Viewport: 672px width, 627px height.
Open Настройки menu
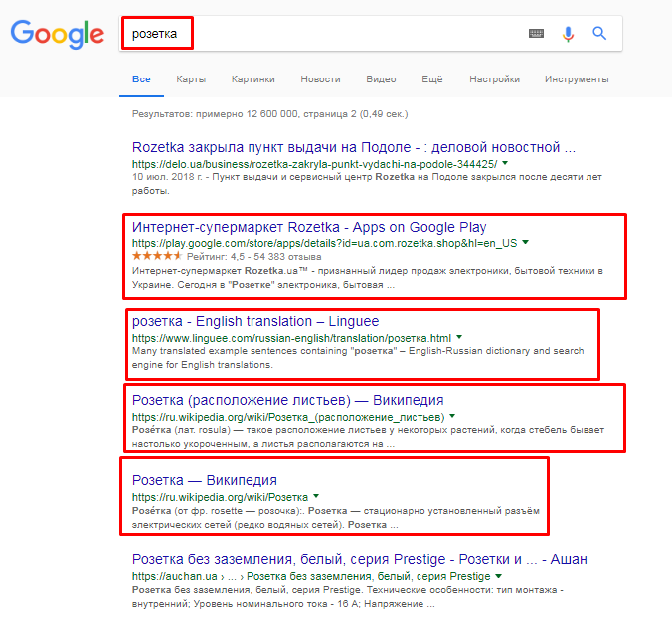click(x=494, y=79)
